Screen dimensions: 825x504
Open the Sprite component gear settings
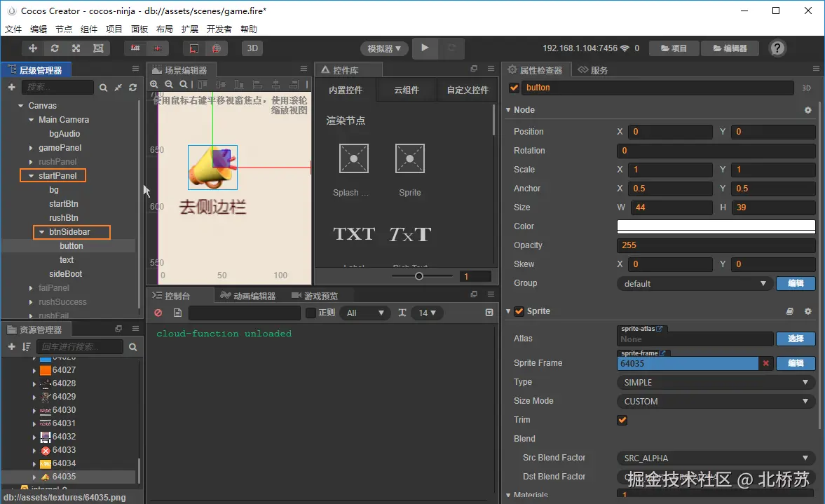pyautogui.click(x=808, y=311)
